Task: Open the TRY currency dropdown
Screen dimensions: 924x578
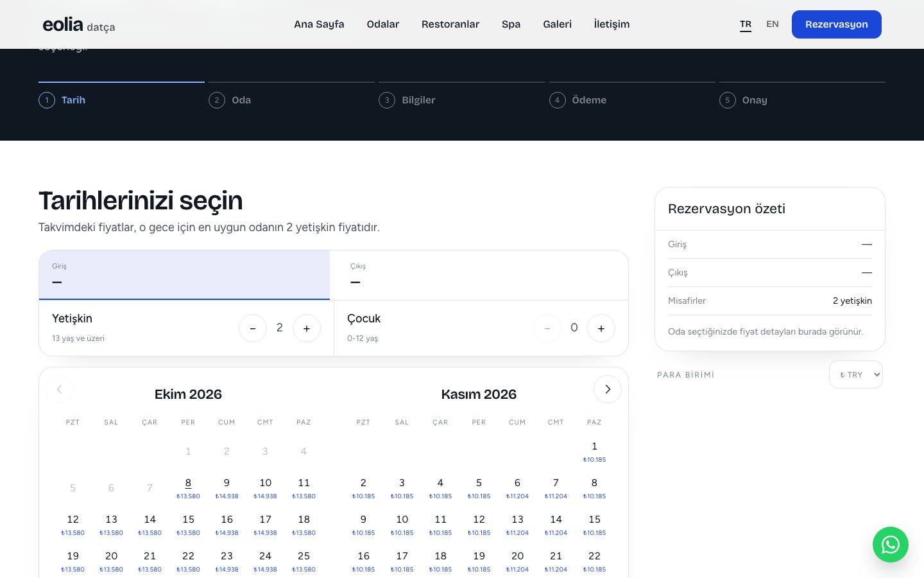Action: (856, 375)
